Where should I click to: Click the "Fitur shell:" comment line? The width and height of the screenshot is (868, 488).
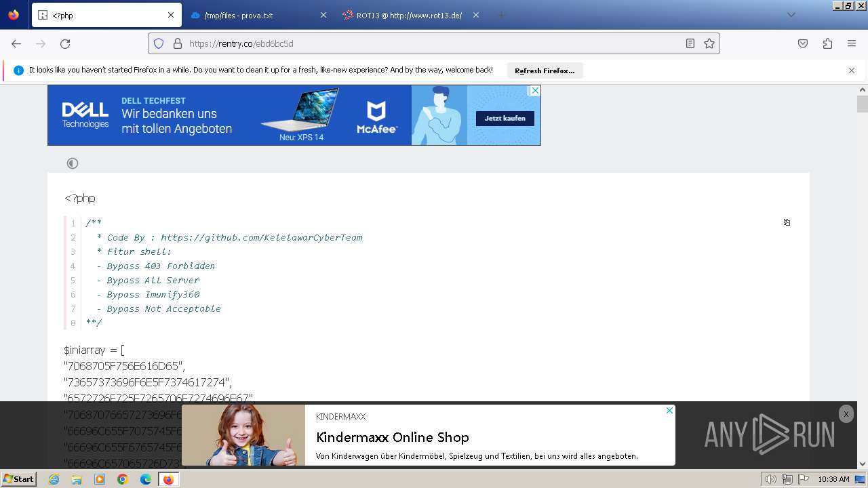(x=134, y=251)
